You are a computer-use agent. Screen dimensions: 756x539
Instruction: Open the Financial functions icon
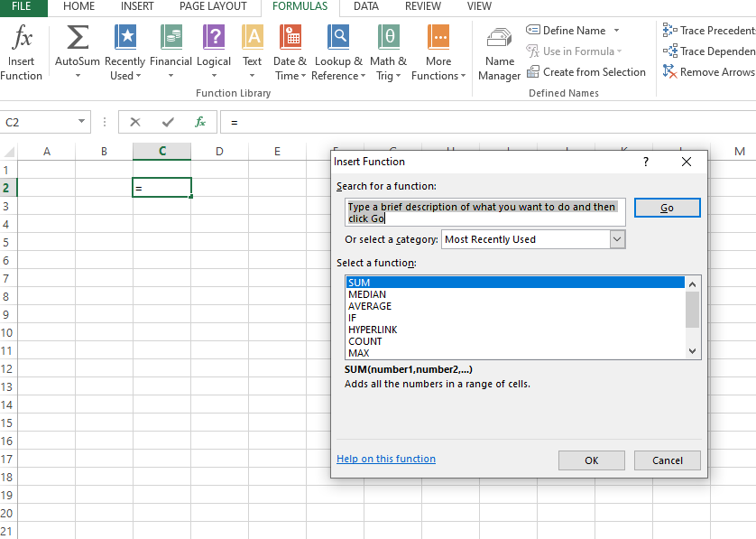[x=171, y=39]
